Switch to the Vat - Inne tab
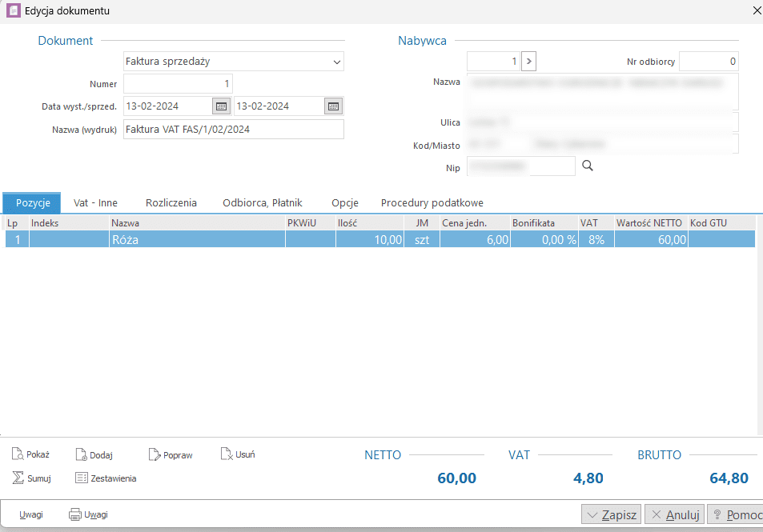This screenshot has width=763, height=532. click(x=95, y=203)
